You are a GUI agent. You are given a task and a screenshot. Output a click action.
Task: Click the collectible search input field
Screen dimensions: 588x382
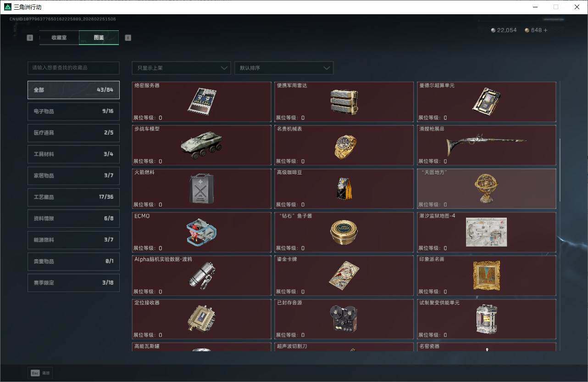point(73,68)
